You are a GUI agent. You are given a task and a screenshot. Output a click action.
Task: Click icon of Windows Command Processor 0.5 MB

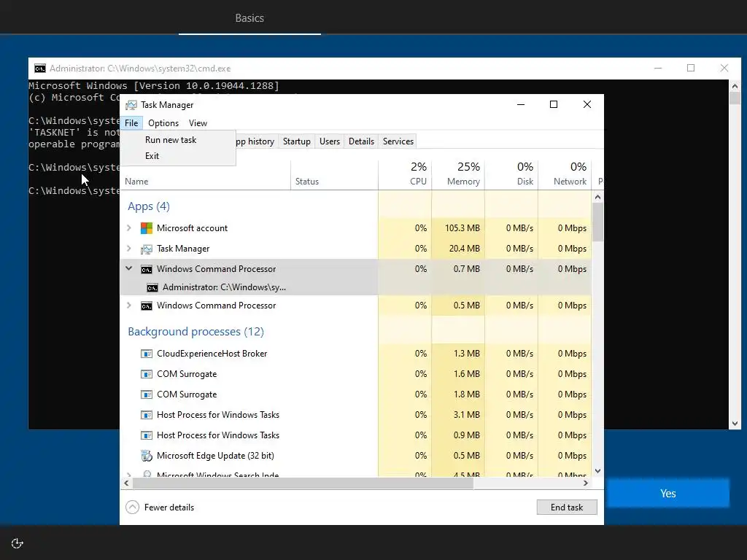(x=146, y=306)
